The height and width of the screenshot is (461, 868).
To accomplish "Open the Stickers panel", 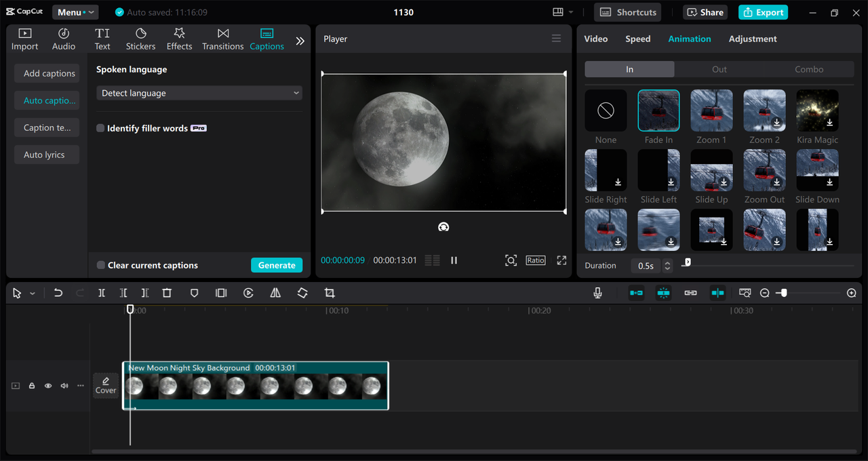I will (140, 39).
